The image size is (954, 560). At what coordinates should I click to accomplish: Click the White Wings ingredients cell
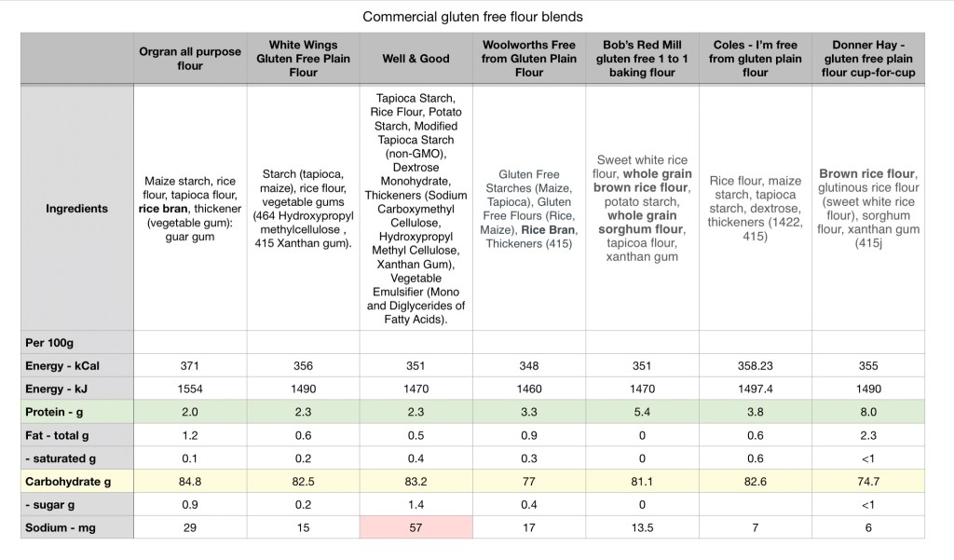click(x=303, y=209)
